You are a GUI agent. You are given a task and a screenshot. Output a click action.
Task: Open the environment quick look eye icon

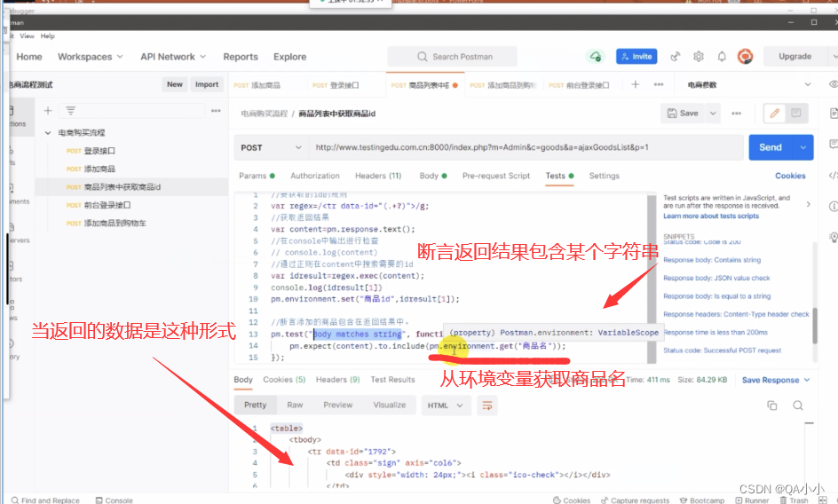coord(833,84)
